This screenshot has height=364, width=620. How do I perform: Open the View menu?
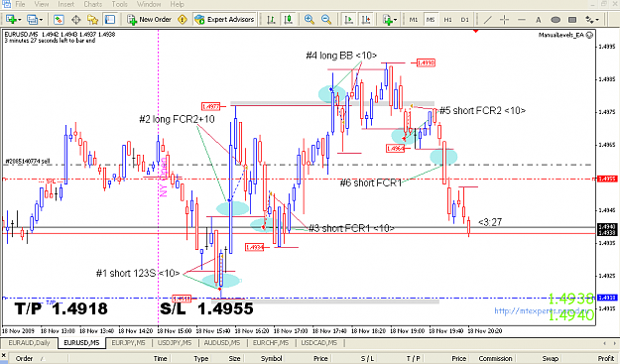[42, 4]
